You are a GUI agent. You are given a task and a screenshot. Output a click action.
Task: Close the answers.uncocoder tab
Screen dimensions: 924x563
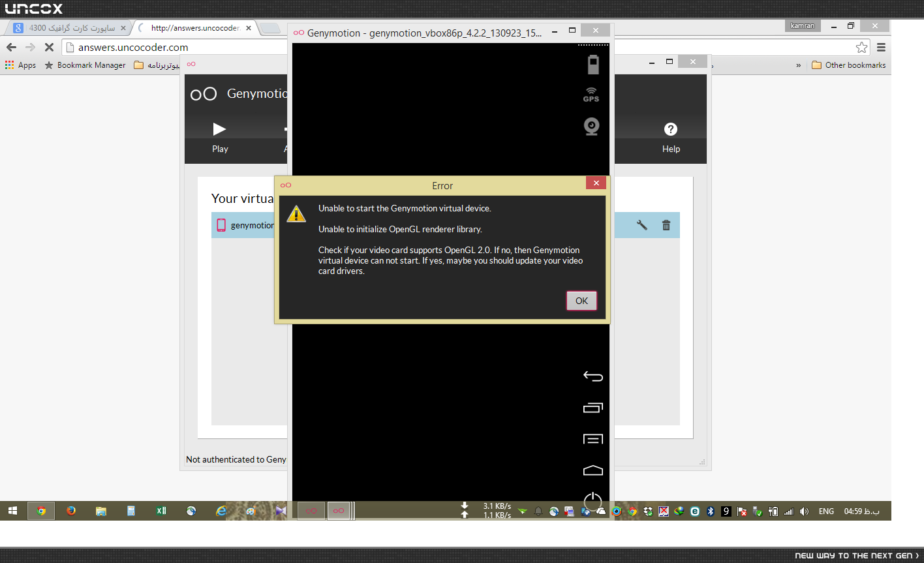click(248, 28)
